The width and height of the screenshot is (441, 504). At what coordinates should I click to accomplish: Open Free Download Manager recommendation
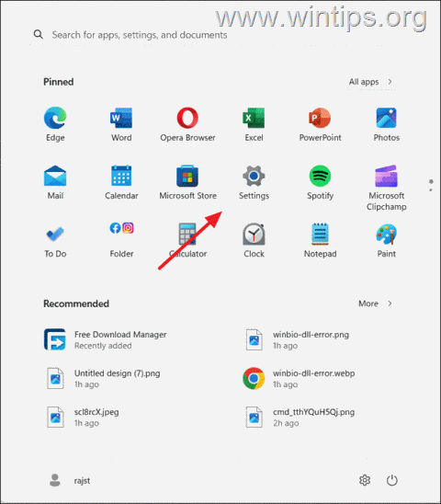coord(106,339)
